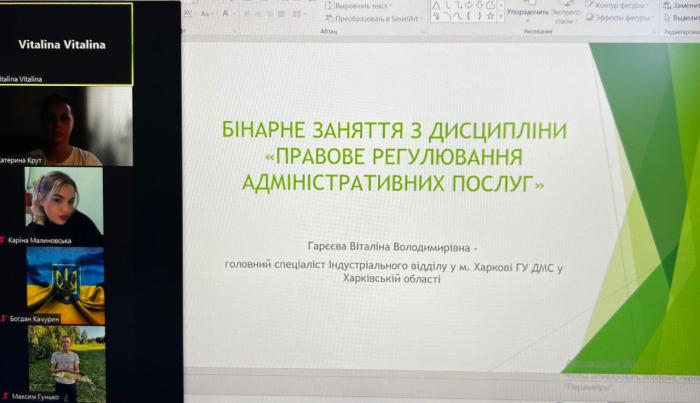This screenshot has height=403, width=700.
Task: Open the Рисование dialog launcher
Action: tap(654, 32)
